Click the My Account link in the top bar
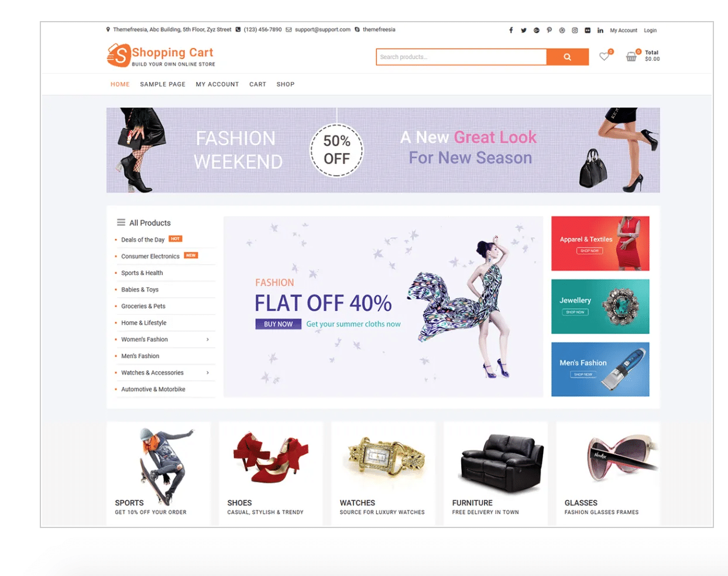This screenshot has height=576, width=728. (623, 30)
